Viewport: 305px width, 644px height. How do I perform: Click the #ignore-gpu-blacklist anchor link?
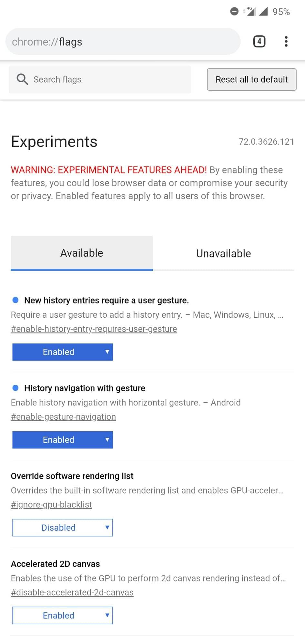click(x=51, y=504)
